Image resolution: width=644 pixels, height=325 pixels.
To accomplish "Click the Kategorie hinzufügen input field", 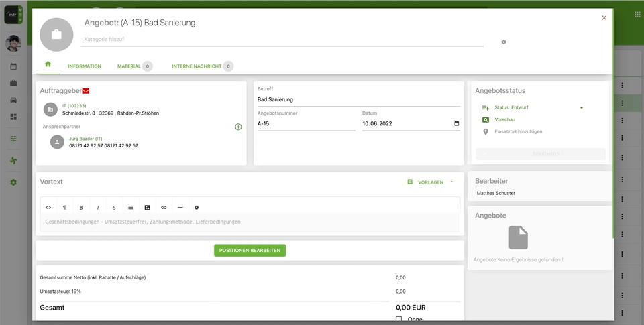I will point(282,40).
